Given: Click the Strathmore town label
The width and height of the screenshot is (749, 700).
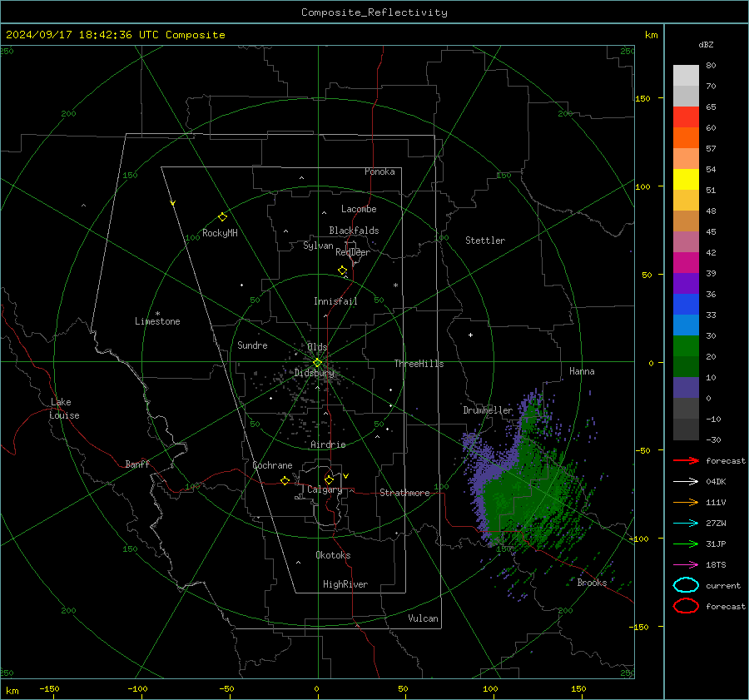Looking at the screenshot, I should point(404,493).
